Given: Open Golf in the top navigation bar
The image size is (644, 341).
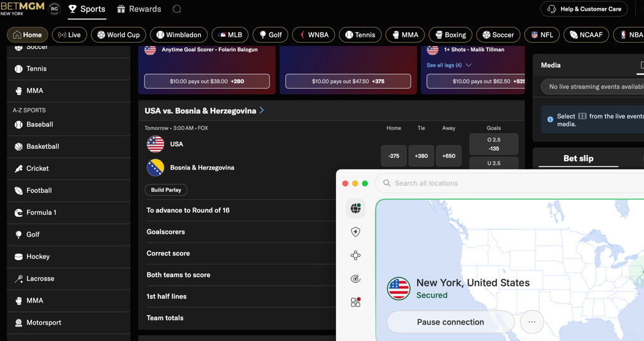Looking at the screenshot, I should click(270, 35).
